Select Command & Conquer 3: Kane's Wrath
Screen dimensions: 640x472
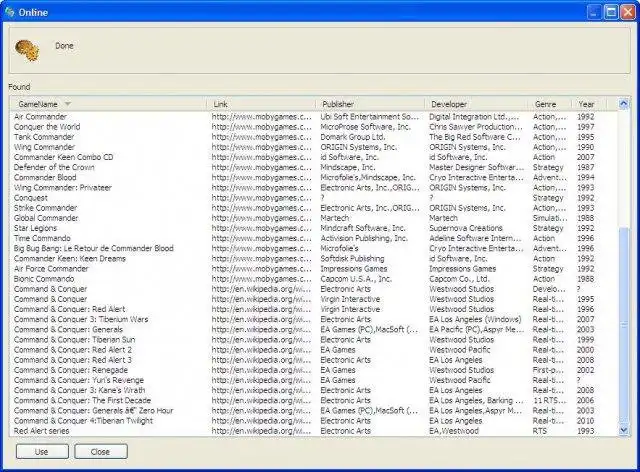coord(313,391)
